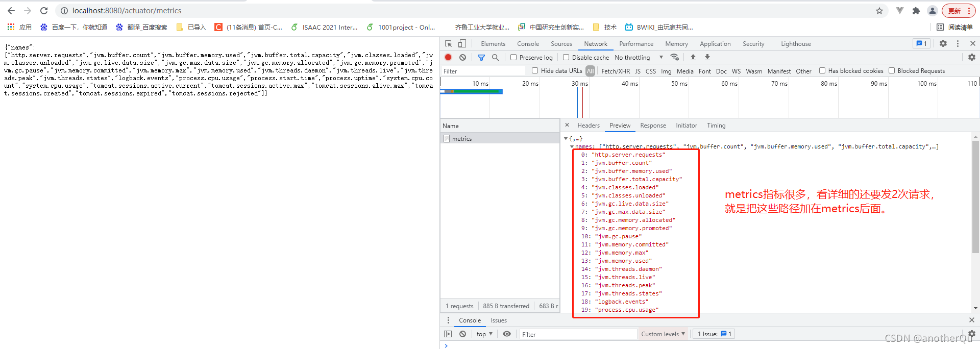980x349 pixels.
Task: Activate the DevTools inspect element picker
Action: click(x=449, y=44)
